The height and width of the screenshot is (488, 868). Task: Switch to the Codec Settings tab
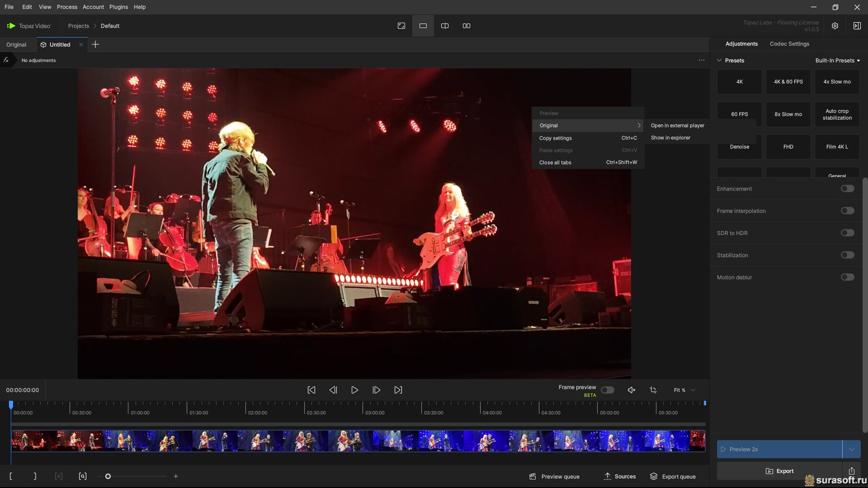click(x=789, y=44)
